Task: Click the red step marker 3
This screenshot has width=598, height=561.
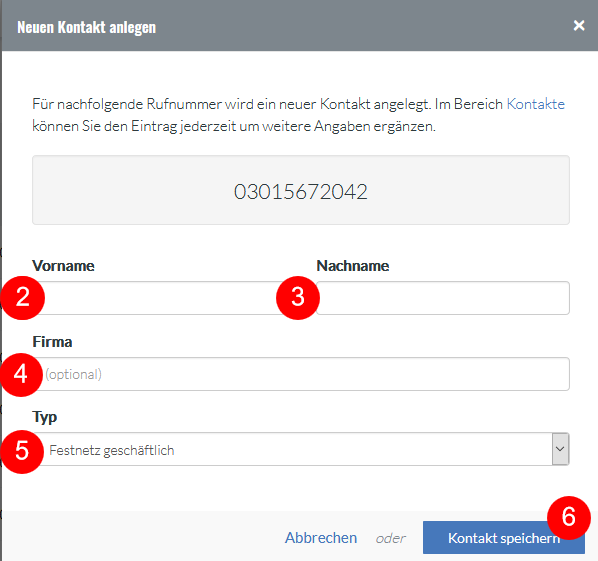Action: pos(298,298)
